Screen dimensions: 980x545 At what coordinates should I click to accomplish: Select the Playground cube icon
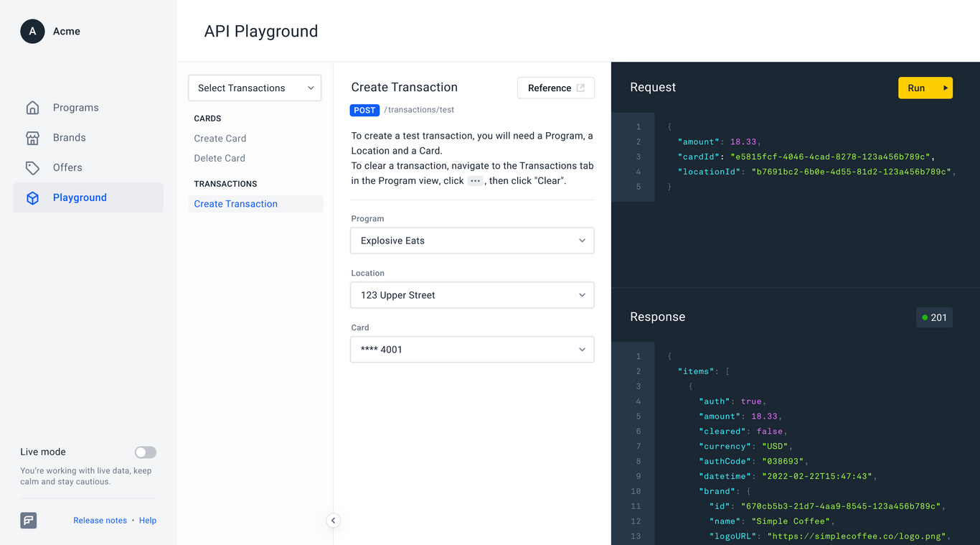(32, 197)
